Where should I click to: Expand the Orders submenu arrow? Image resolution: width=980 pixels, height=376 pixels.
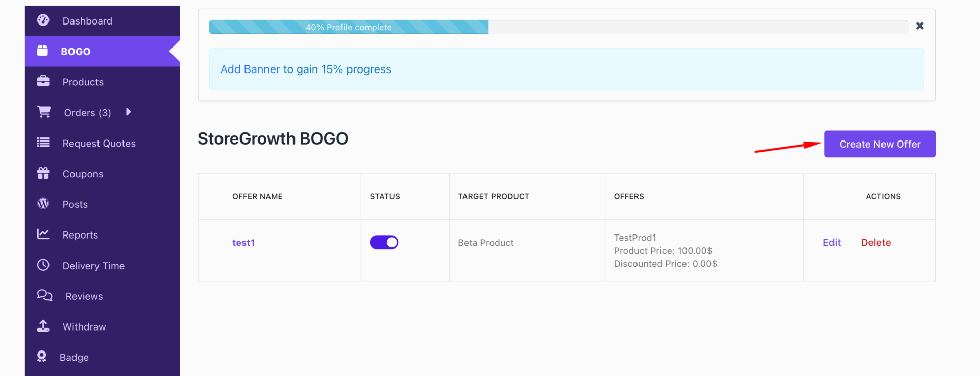pyautogui.click(x=129, y=112)
